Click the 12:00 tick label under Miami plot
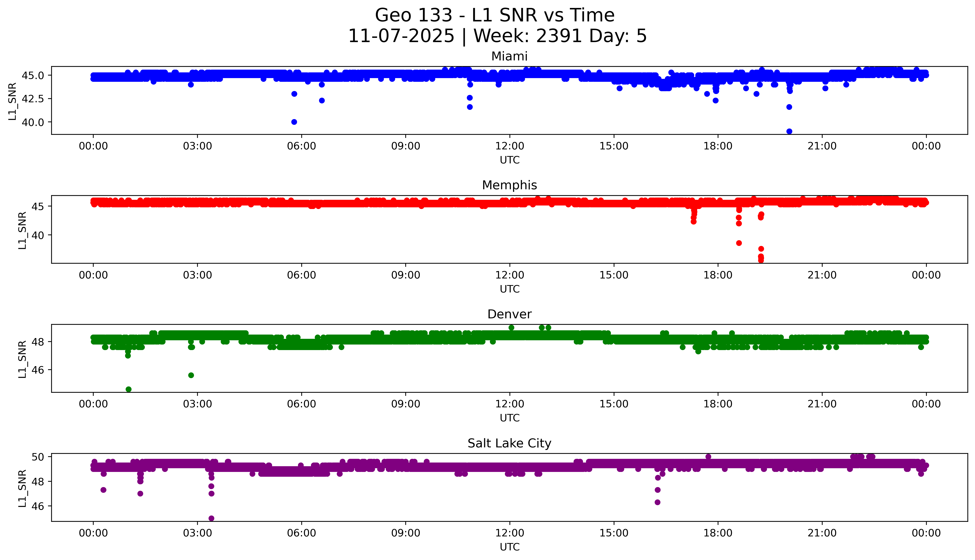 (x=509, y=146)
